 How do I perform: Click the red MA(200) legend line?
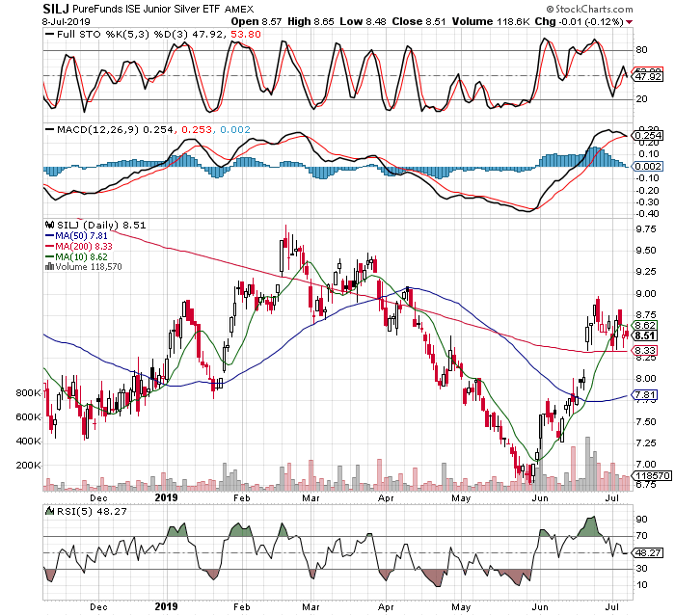[49, 246]
